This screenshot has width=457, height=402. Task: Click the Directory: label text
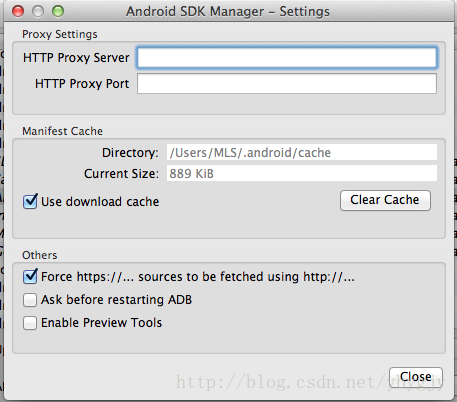pyautogui.click(x=130, y=153)
